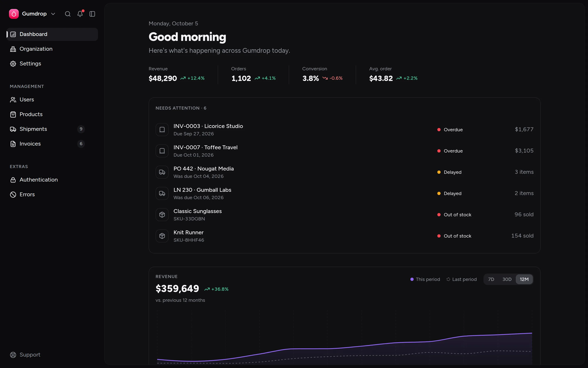Screen dimensions: 588x368
Task: Click truck icon for PO 442 Nougat Media
Action: coord(162,172)
